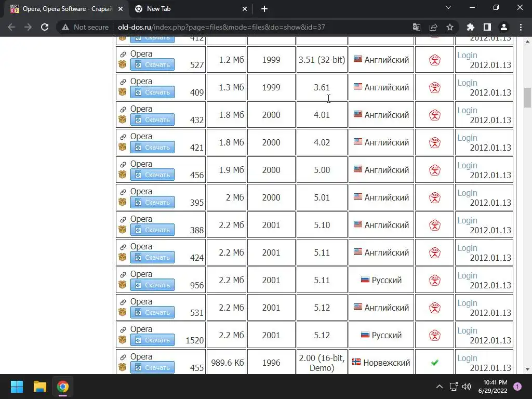
Task: Open File Explorer from the taskbar
Action: (39, 387)
